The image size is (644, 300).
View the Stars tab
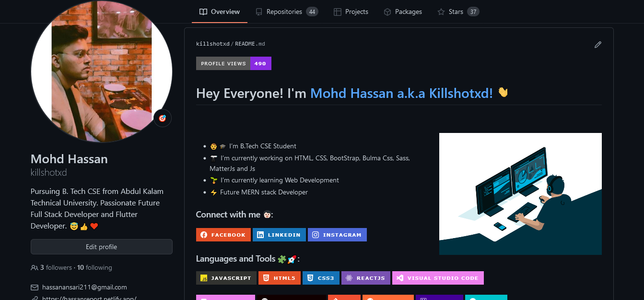click(x=458, y=12)
